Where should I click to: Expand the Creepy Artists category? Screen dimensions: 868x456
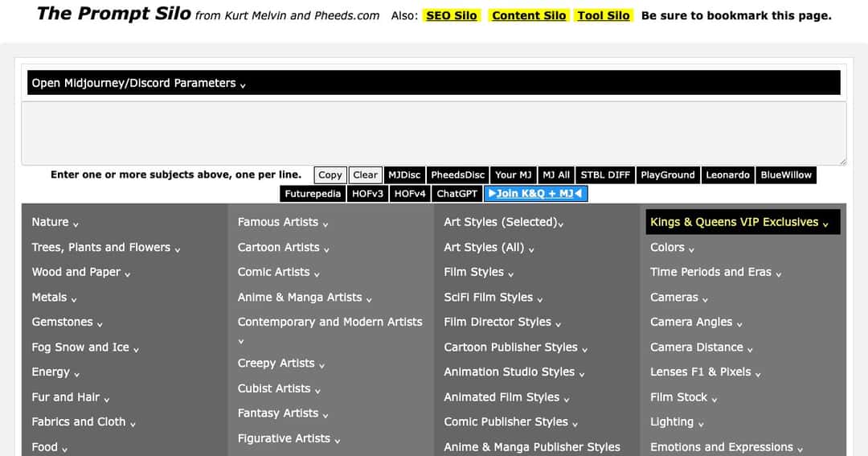(281, 364)
